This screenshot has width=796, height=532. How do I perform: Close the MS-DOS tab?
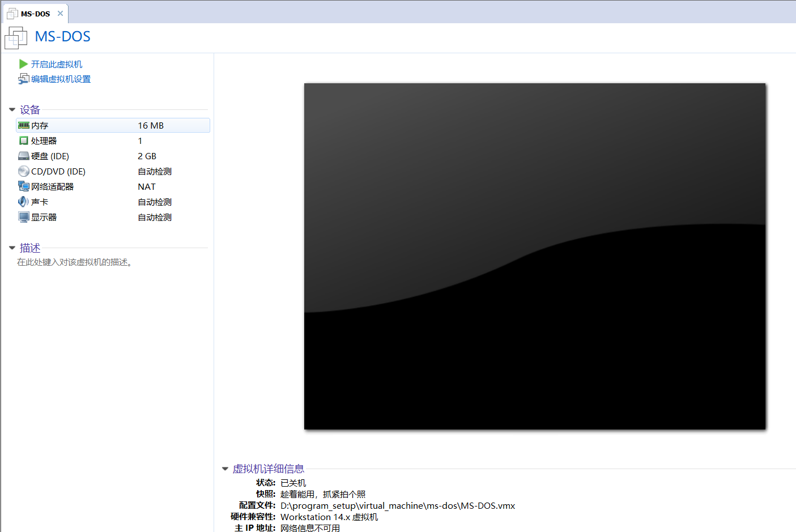[60, 13]
